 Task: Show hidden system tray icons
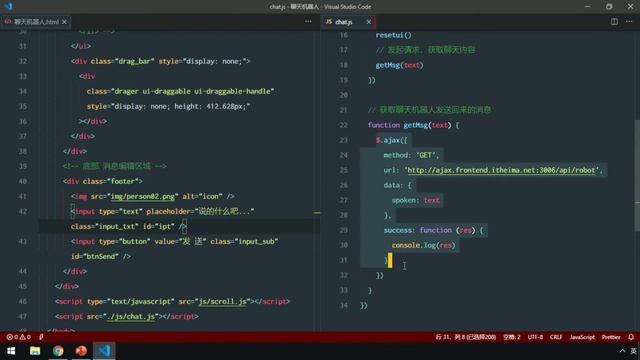622,351
